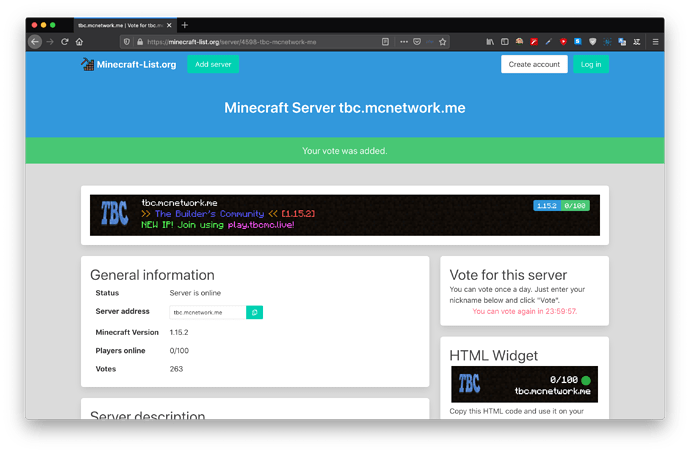Click the HTML Widget TBC preview

tap(525, 384)
